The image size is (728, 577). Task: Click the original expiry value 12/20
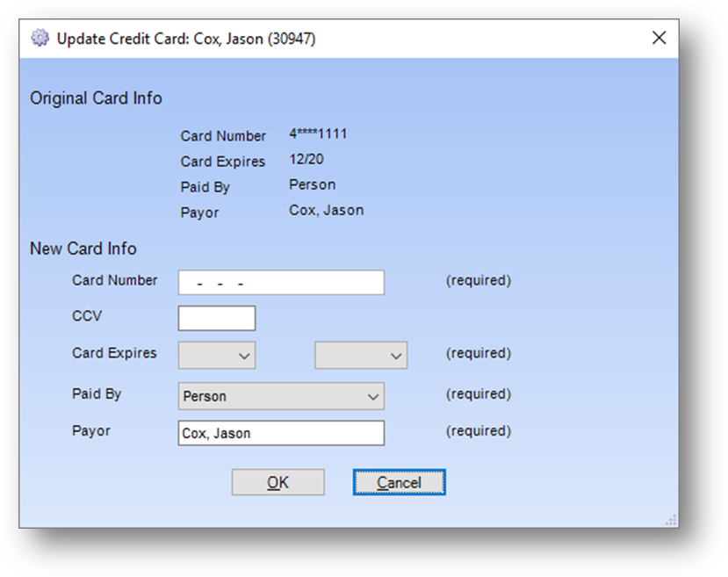(305, 160)
